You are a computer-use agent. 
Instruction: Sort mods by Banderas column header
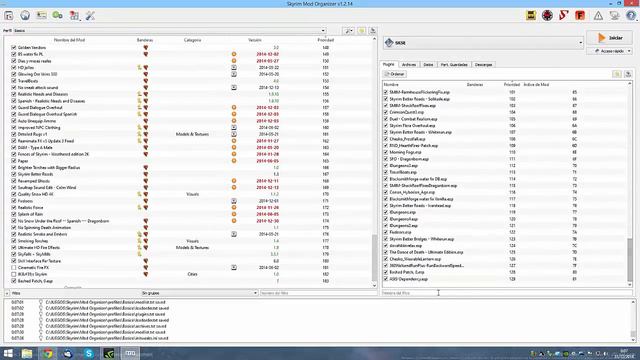(145, 40)
